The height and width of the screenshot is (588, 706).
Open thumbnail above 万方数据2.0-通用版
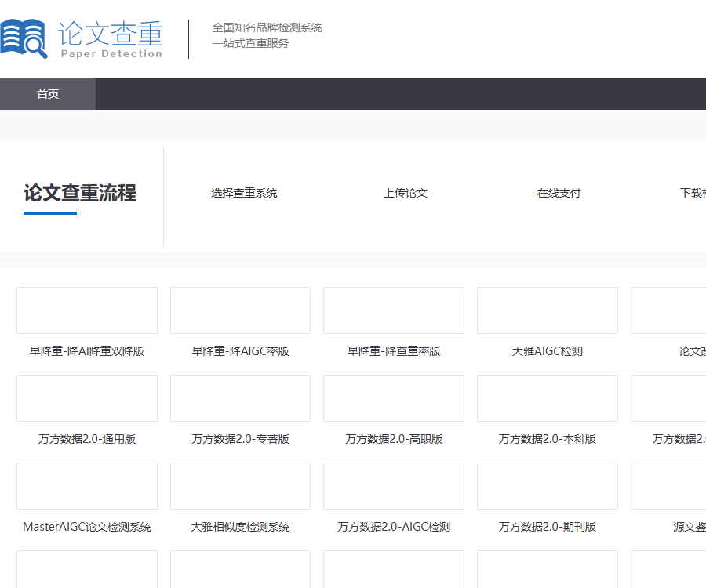[x=87, y=398]
